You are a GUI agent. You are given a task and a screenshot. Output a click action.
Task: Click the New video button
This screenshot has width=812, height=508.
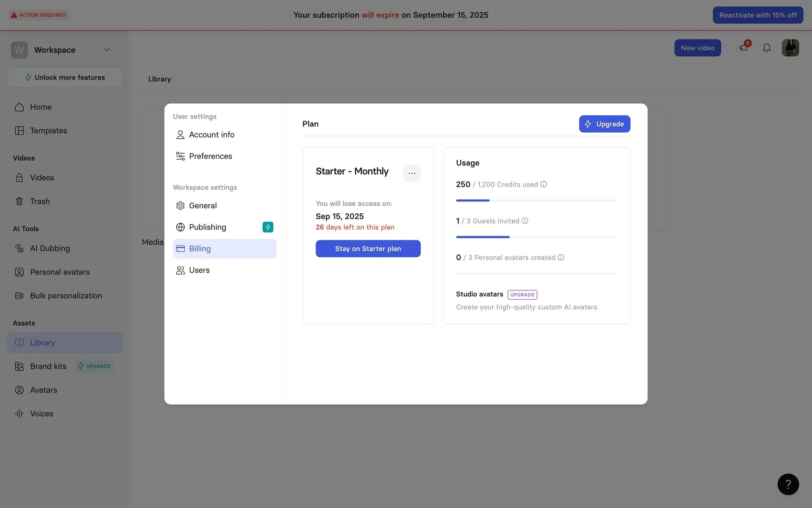click(x=697, y=48)
